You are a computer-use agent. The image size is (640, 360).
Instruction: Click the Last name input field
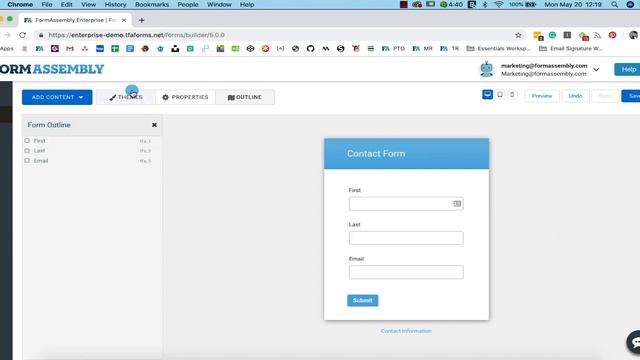pos(406,238)
